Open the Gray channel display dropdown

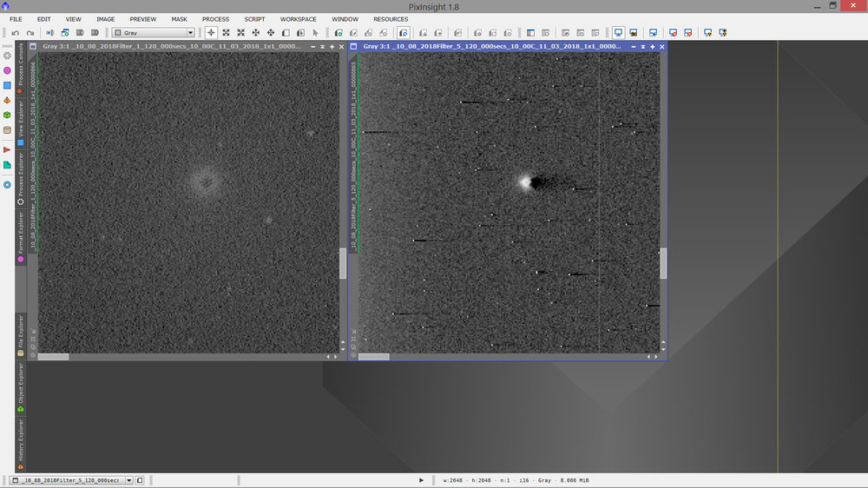pos(154,33)
